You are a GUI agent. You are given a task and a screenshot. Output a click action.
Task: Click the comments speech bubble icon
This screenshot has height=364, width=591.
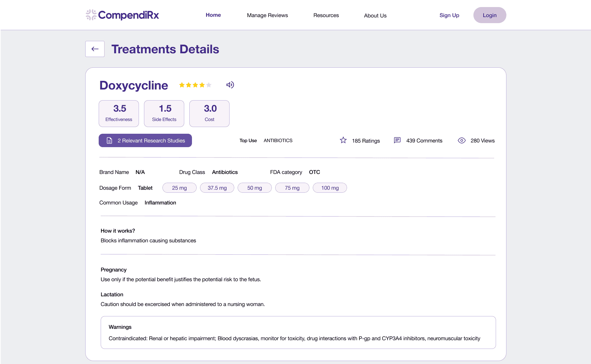(x=397, y=140)
